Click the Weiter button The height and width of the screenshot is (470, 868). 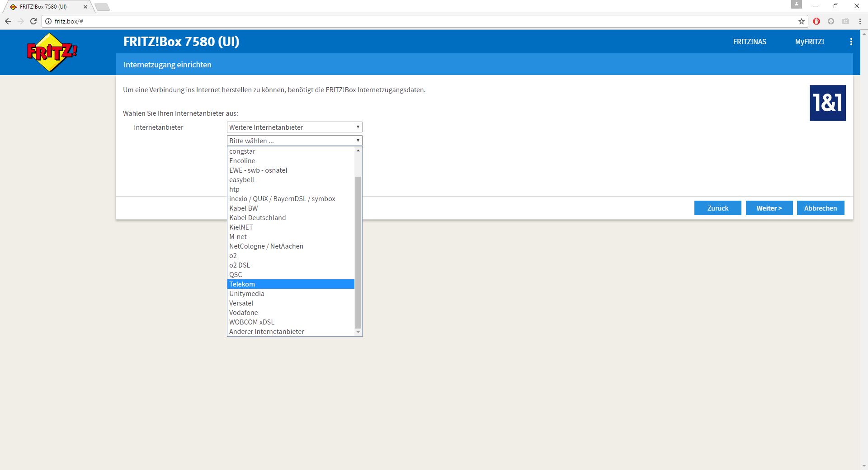pos(769,208)
